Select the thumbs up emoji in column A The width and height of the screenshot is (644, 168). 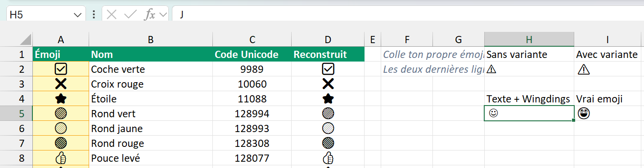(61, 158)
